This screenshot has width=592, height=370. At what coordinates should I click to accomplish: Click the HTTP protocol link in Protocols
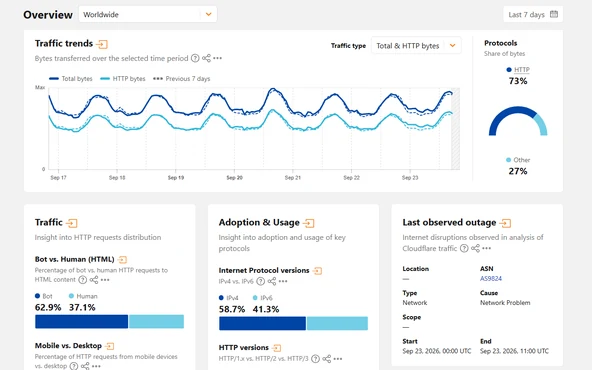pyautogui.click(x=522, y=69)
